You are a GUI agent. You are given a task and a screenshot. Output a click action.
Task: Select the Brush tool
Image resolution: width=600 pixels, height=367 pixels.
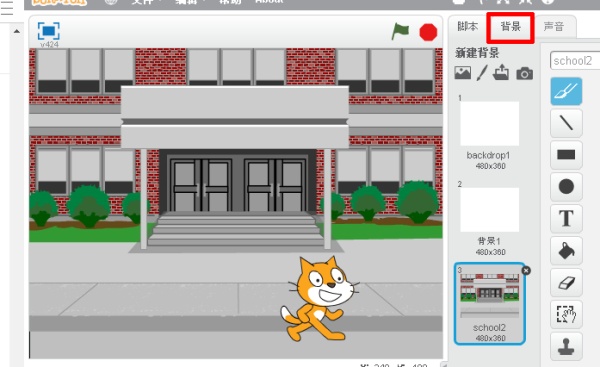click(x=566, y=91)
